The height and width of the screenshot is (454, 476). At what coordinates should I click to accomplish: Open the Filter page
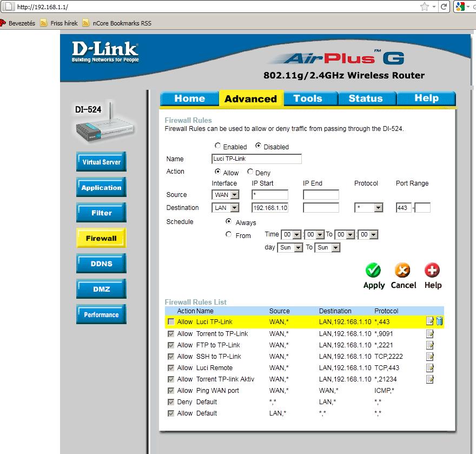pyautogui.click(x=101, y=213)
